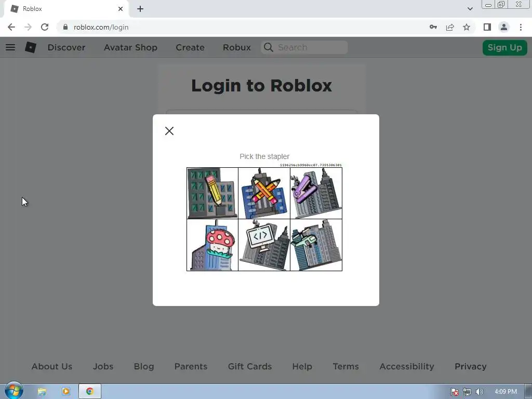
Task: Open the Windows Start menu
Action: [14, 391]
